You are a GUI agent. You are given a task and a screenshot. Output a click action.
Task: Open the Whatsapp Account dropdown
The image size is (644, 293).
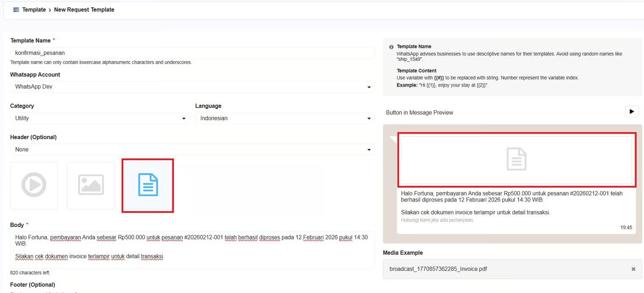192,87
